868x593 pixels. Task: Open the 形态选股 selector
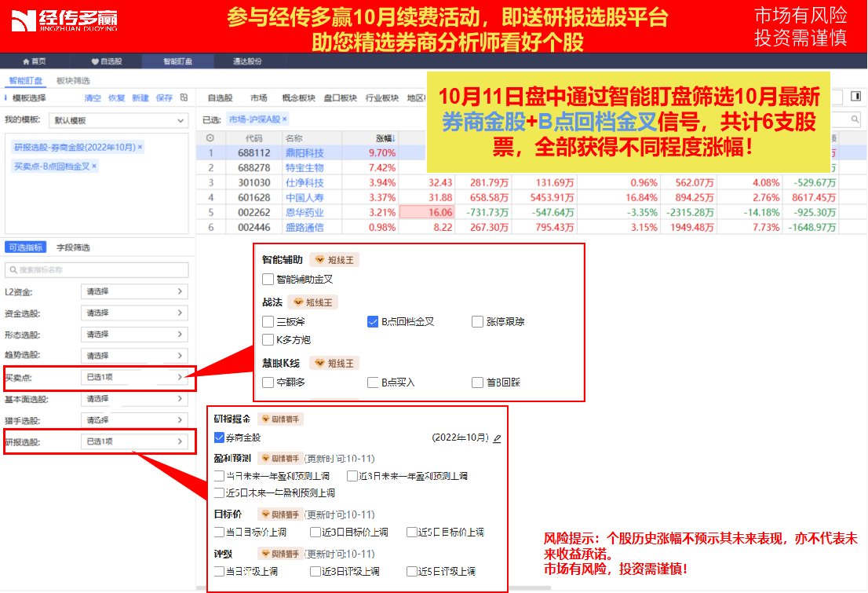click(x=134, y=335)
